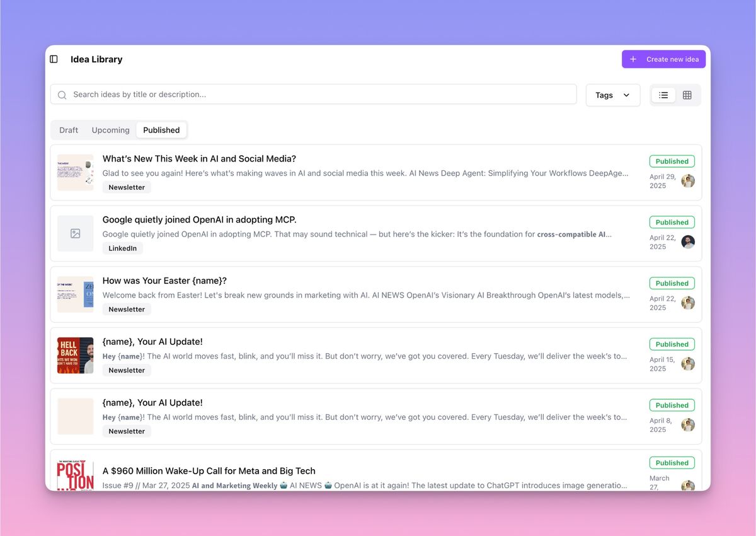Viewport: 756px width, 536px height.
Task: Click the Create new idea button
Action: [x=663, y=59]
